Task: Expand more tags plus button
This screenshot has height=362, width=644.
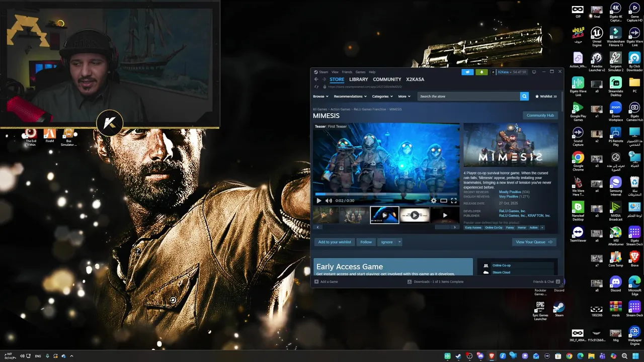Action: pos(542,228)
